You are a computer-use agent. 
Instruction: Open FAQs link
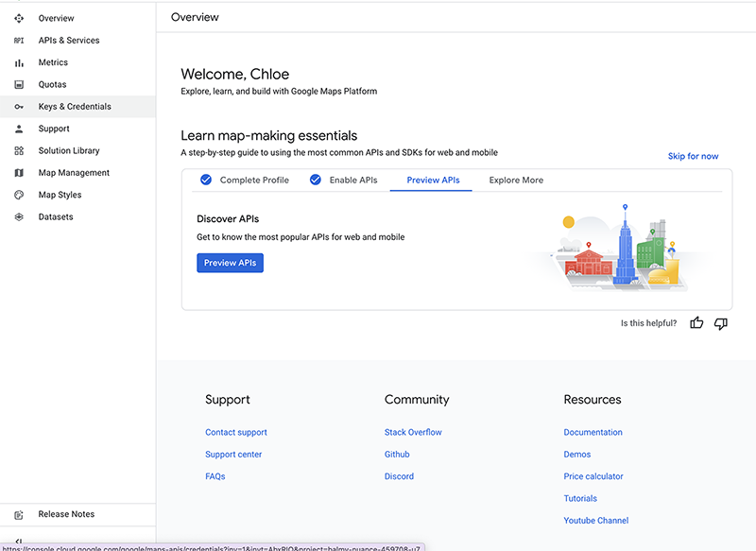pyautogui.click(x=215, y=476)
